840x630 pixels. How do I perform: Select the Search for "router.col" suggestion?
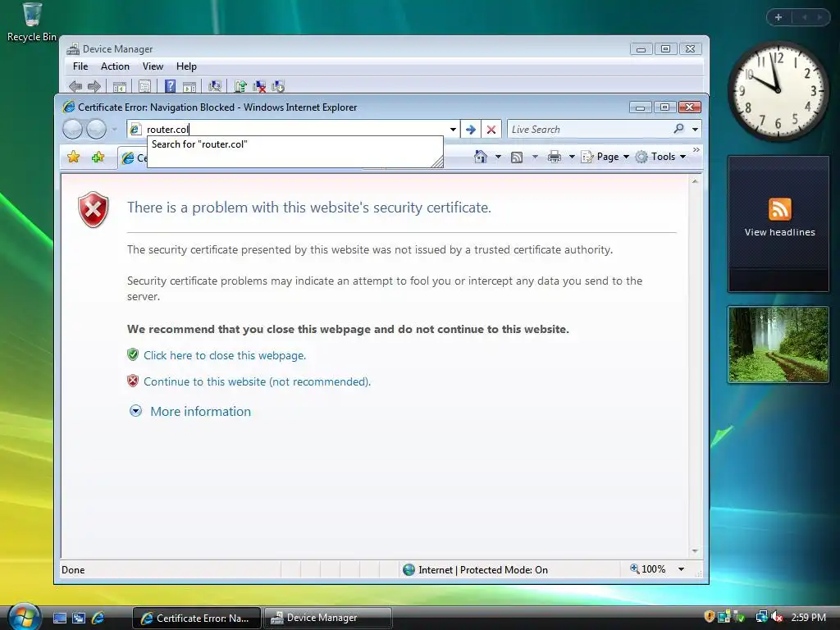pyautogui.click(x=294, y=144)
